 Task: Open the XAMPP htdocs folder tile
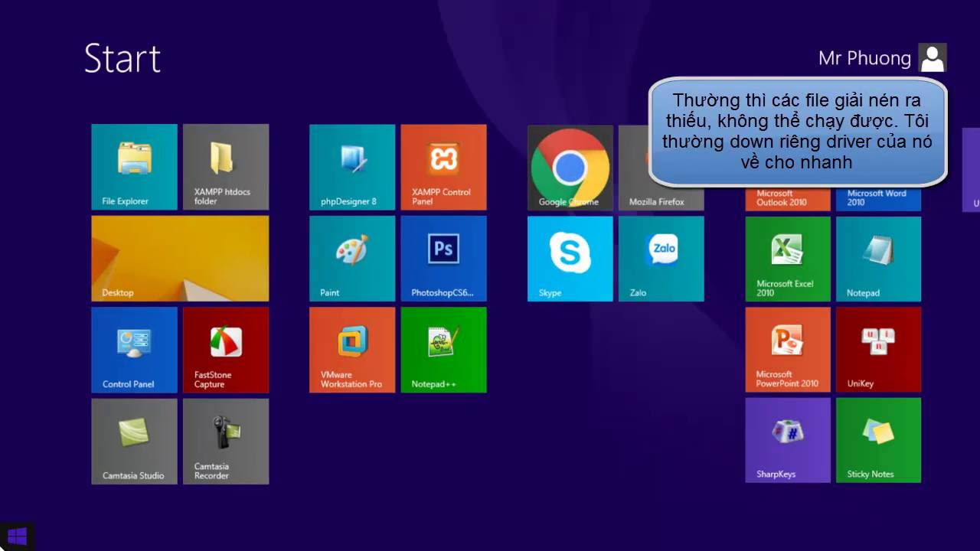(226, 167)
